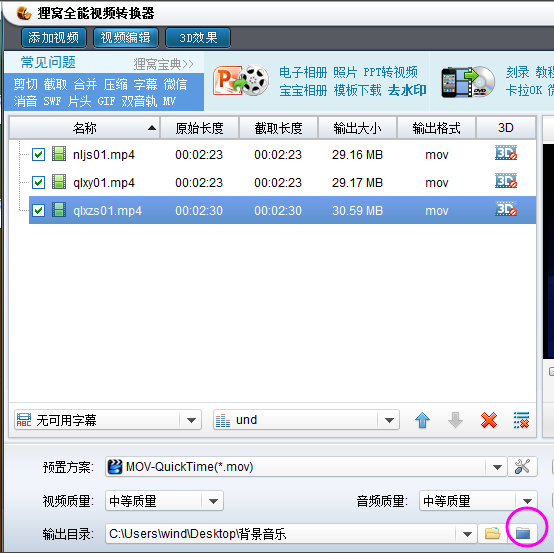Open the und audio track dropdown
Viewport: 554px width, 553px height.
point(389,420)
